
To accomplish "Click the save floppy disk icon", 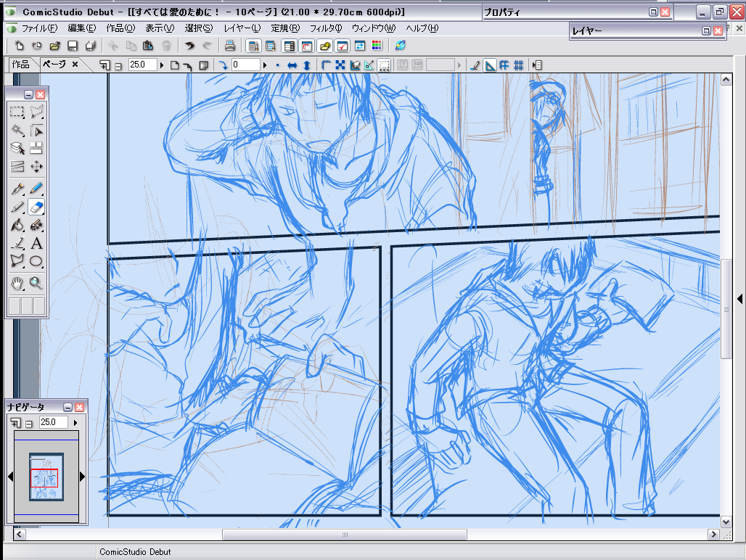I will pyautogui.click(x=73, y=46).
